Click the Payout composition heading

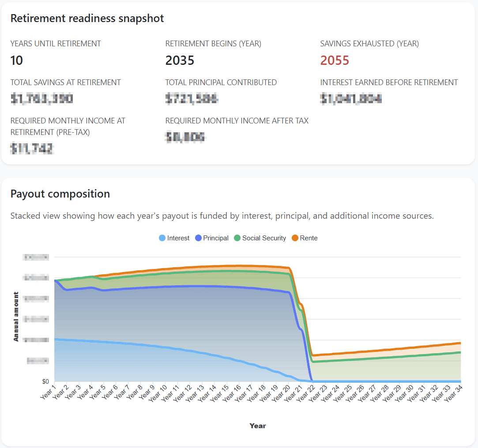click(x=60, y=194)
